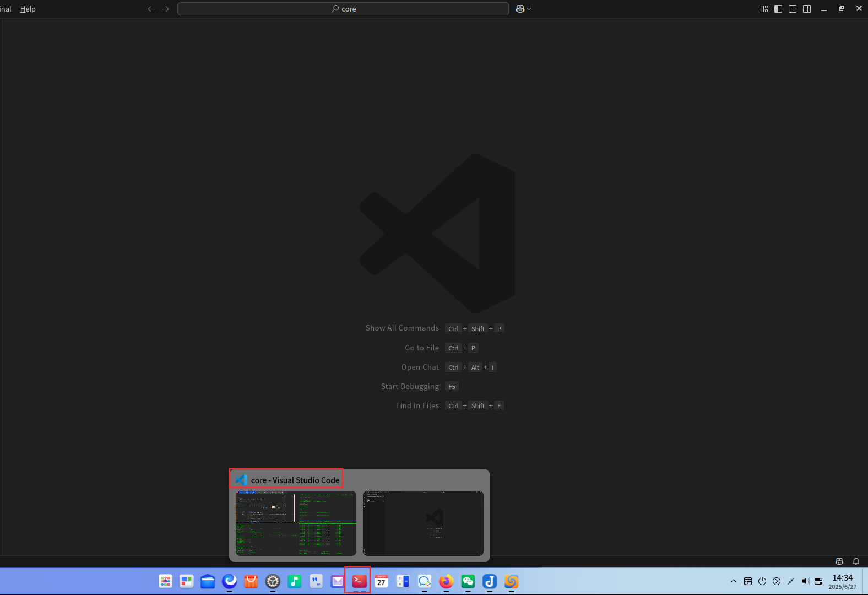Click the red terminal icon in the taskbar

click(x=359, y=581)
